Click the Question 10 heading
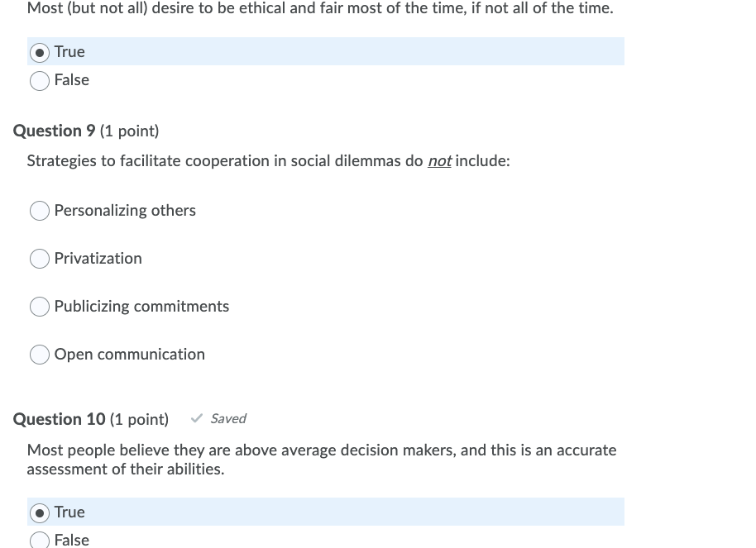This screenshot has width=756, height=548. [59, 419]
